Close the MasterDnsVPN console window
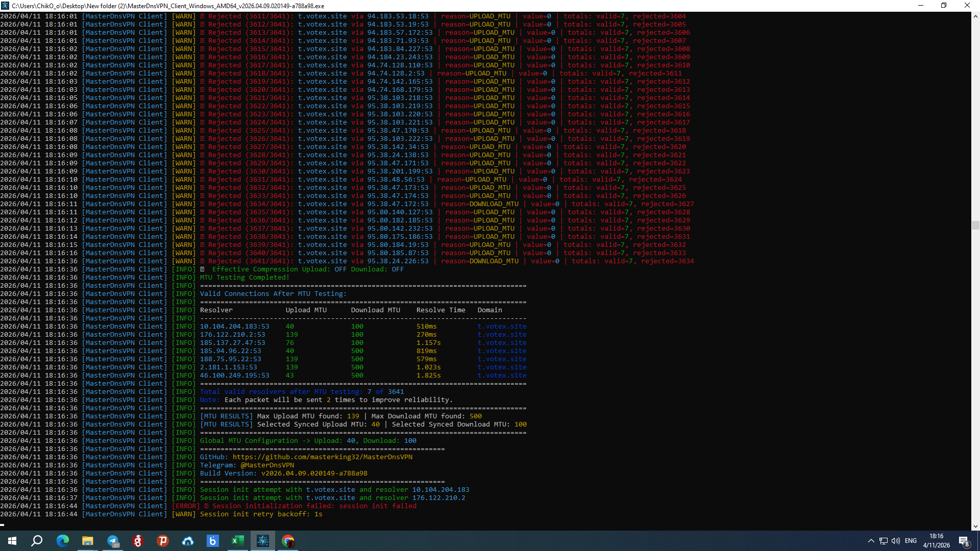Screen dimensions: 980x551 coord(967,6)
